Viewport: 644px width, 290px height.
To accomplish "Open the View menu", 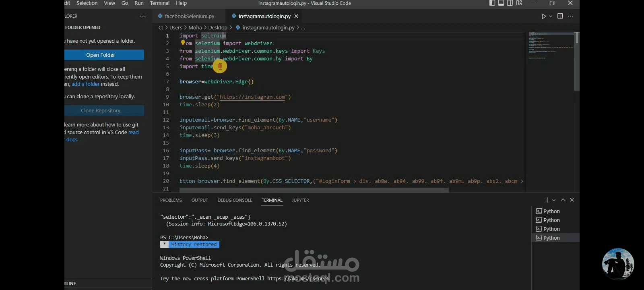I will click(x=109, y=3).
